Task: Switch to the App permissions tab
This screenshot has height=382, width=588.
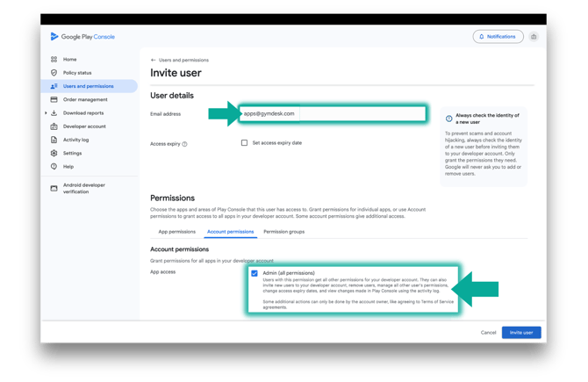Action: (x=176, y=232)
